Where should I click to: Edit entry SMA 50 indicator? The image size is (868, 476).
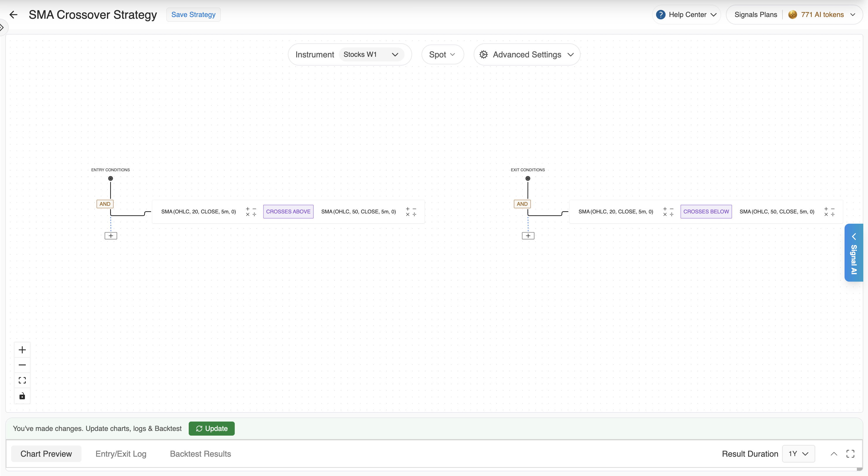[358, 211]
